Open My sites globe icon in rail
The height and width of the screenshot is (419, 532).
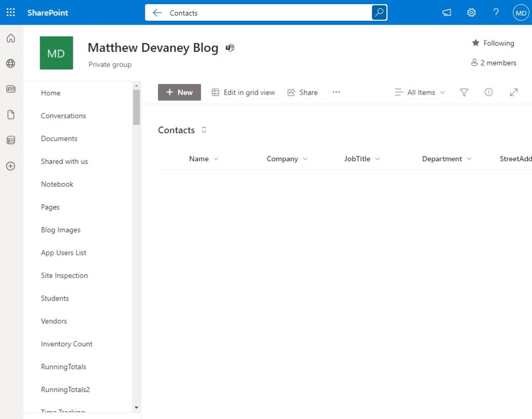coord(11,63)
